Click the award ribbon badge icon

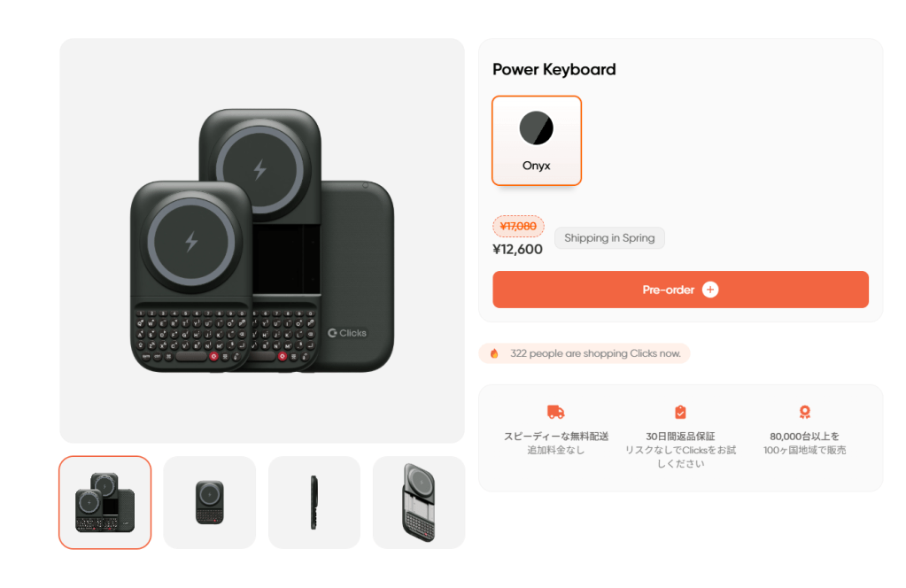pos(804,412)
